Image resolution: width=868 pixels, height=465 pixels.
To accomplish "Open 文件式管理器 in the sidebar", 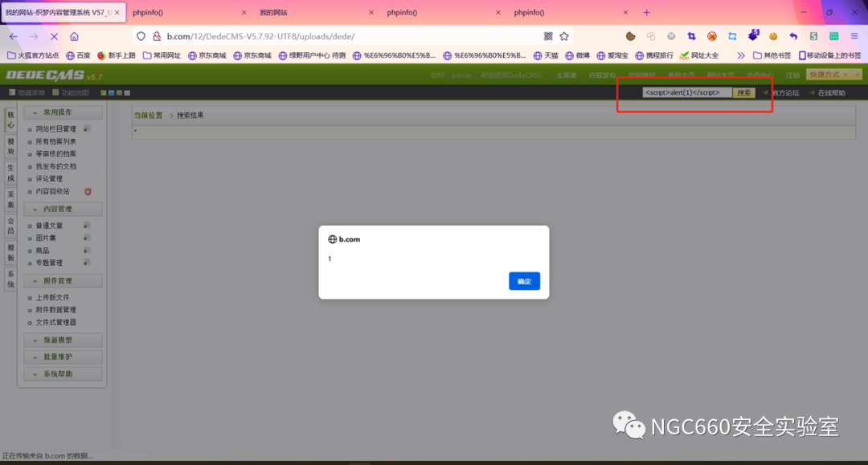I will tap(56, 322).
